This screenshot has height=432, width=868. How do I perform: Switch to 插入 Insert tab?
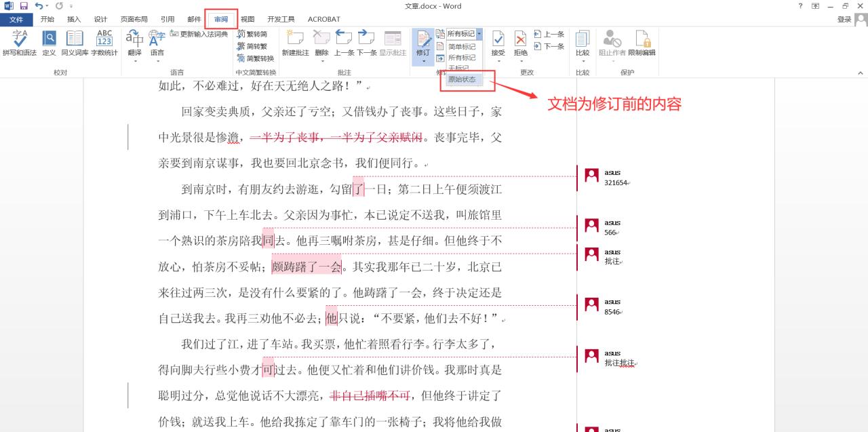coord(74,19)
